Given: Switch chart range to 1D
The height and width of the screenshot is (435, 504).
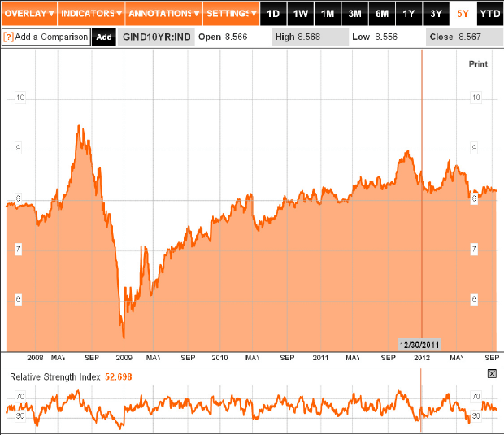Looking at the screenshot, I should [274, 14].
